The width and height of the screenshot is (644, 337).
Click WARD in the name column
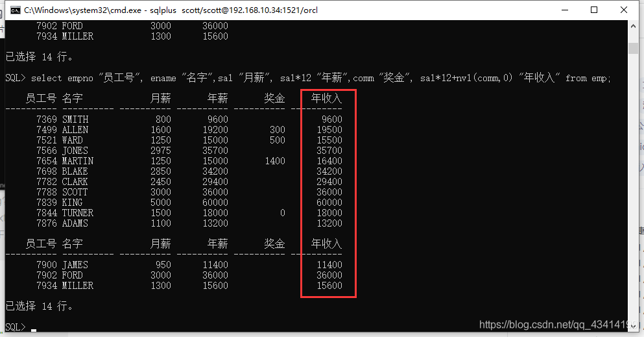72,140
